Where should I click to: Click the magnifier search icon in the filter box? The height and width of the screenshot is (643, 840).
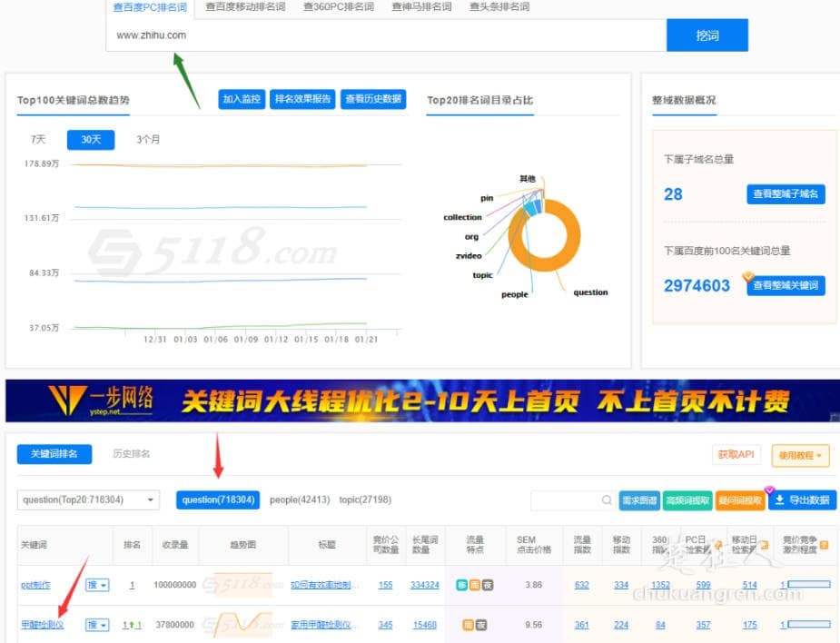[x=607, y=500]
